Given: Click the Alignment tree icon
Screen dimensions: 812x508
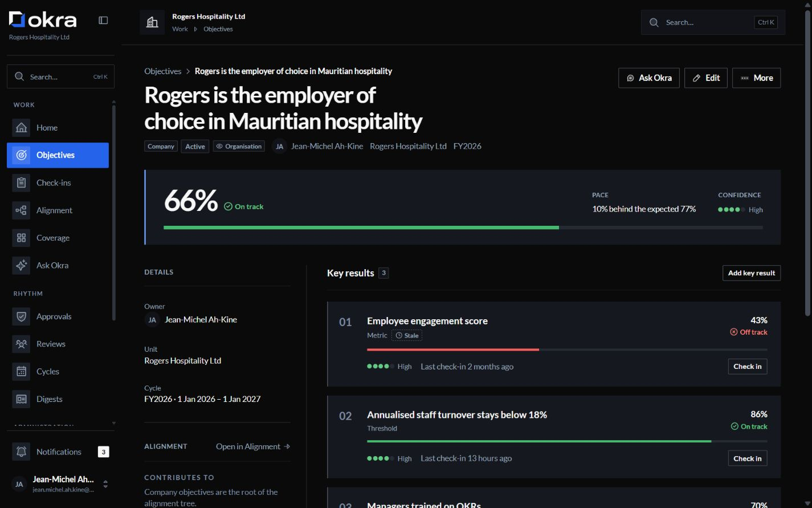Looking at the screenshot, I should tap(21, 210).
